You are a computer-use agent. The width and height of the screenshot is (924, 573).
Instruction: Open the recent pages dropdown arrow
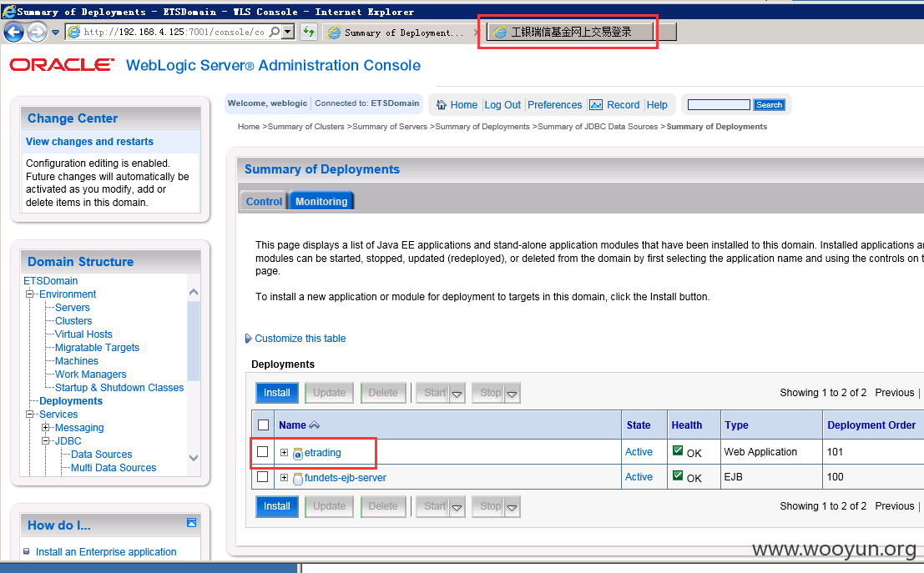[x=55, y=33]
